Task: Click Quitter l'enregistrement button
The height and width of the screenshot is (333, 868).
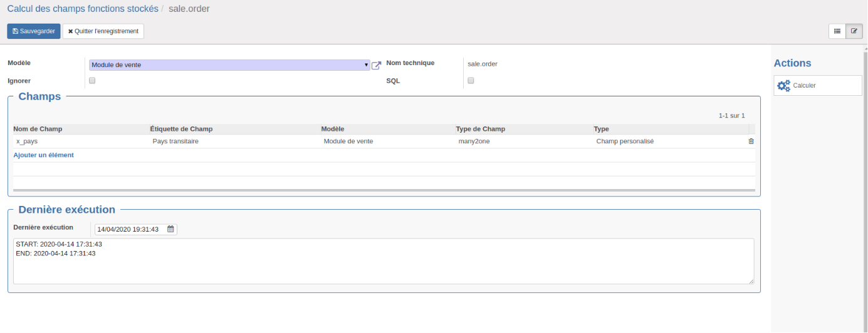Action: [103, 31]
